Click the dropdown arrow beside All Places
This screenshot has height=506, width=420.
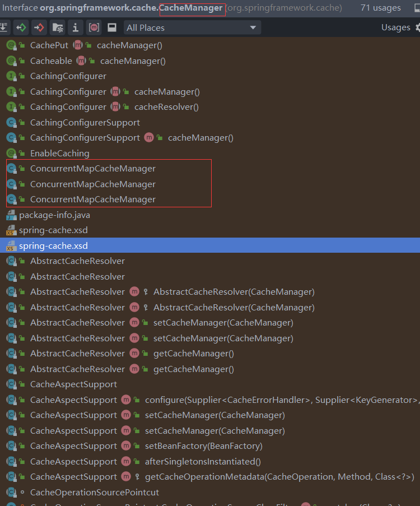pyautogui.click(x=253, y=28)
